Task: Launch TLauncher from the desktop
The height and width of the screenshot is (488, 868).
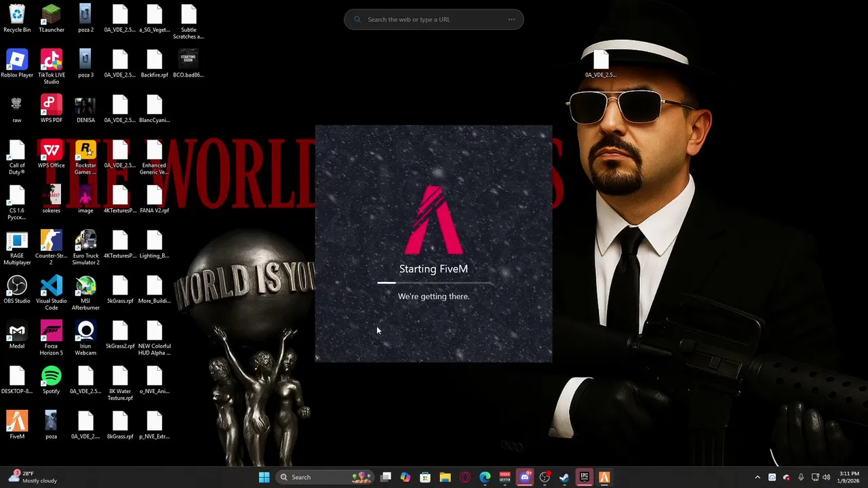Action: [x=52, y=19]
